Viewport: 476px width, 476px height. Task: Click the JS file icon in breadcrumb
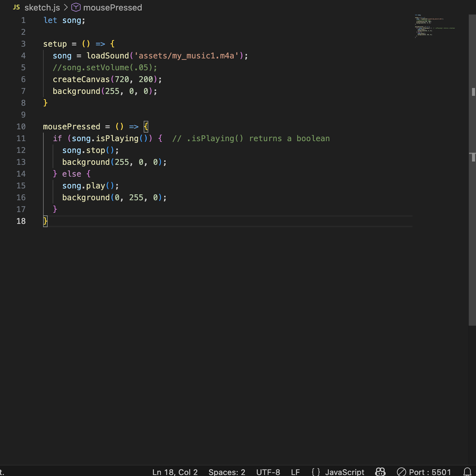pos(17,7)
